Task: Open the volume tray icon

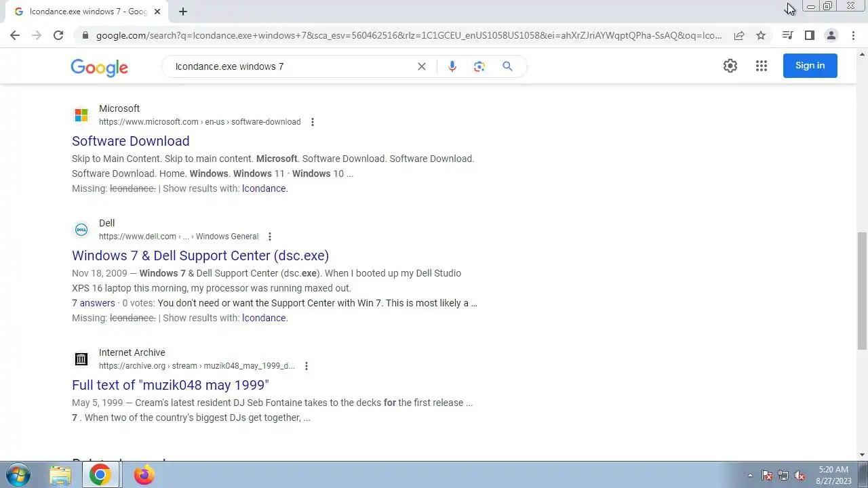Action: [x=800, y=475]
